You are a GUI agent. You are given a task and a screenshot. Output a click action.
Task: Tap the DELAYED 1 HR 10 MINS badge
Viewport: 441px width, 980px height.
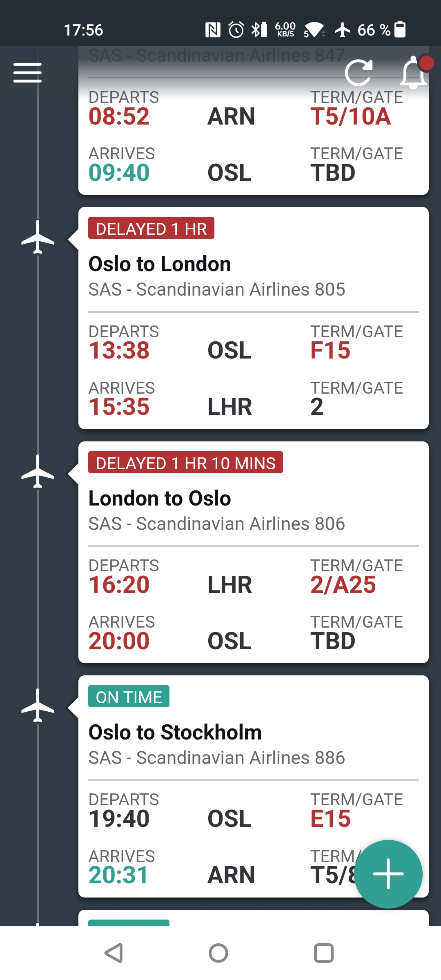[185, 463]
